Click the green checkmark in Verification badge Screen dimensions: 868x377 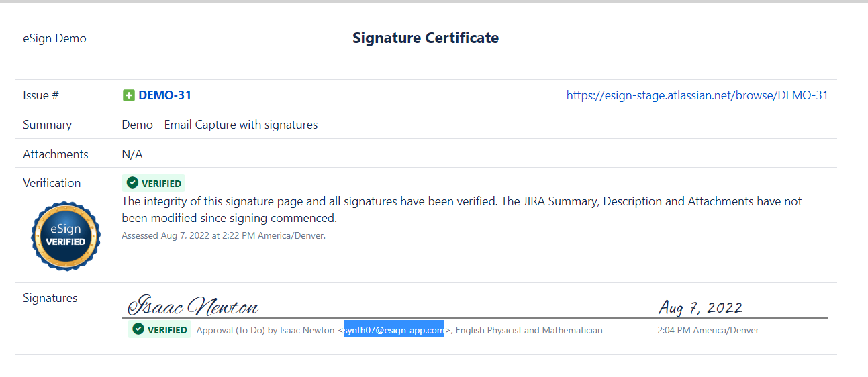coord(132,183)
